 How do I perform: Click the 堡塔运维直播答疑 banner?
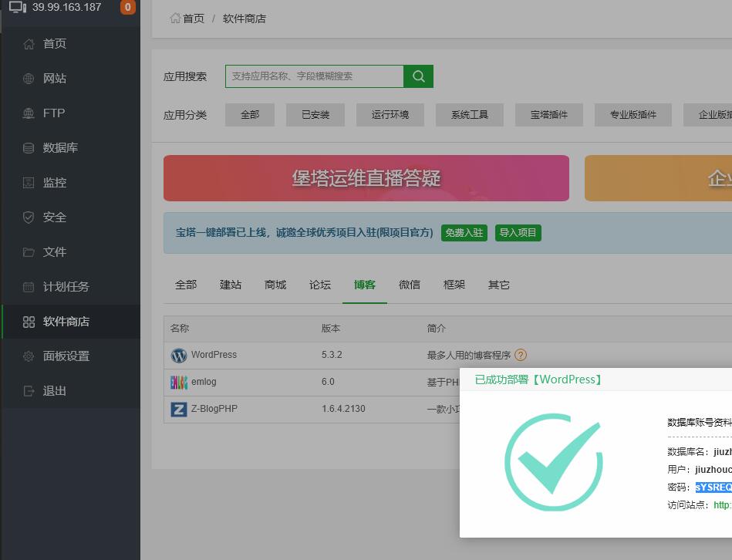[366, 178]
